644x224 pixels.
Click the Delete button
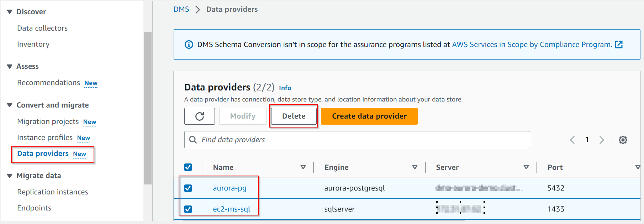[x=294, y=116]
